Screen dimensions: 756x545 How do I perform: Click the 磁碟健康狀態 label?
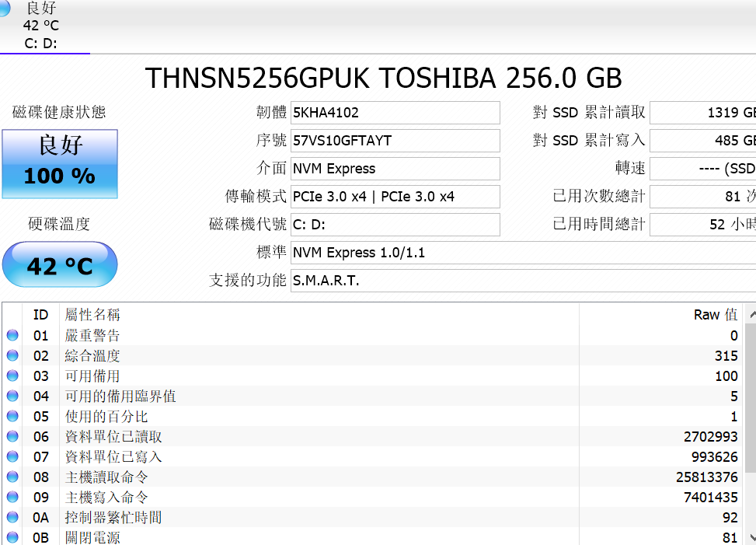click(x=59, y=113)
